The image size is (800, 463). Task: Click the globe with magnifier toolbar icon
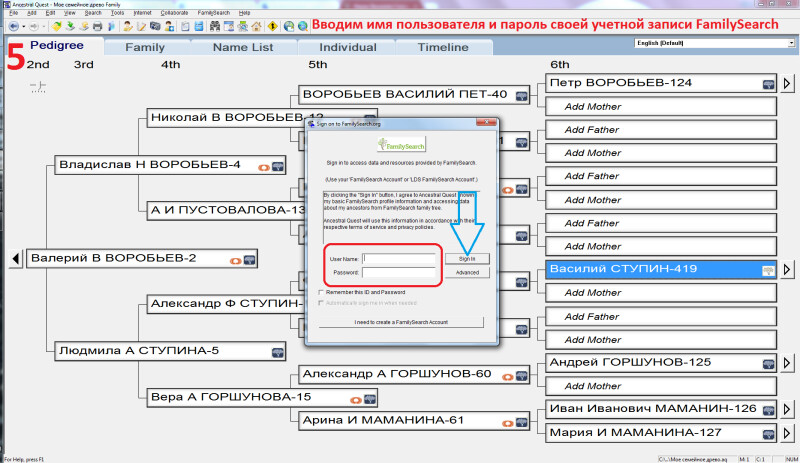click(303, 26)
